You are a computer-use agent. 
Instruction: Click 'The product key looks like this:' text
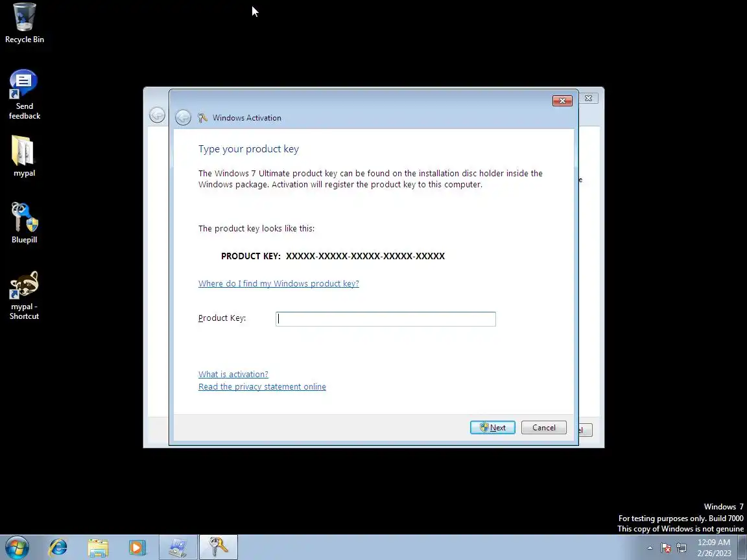coord(256,229)
